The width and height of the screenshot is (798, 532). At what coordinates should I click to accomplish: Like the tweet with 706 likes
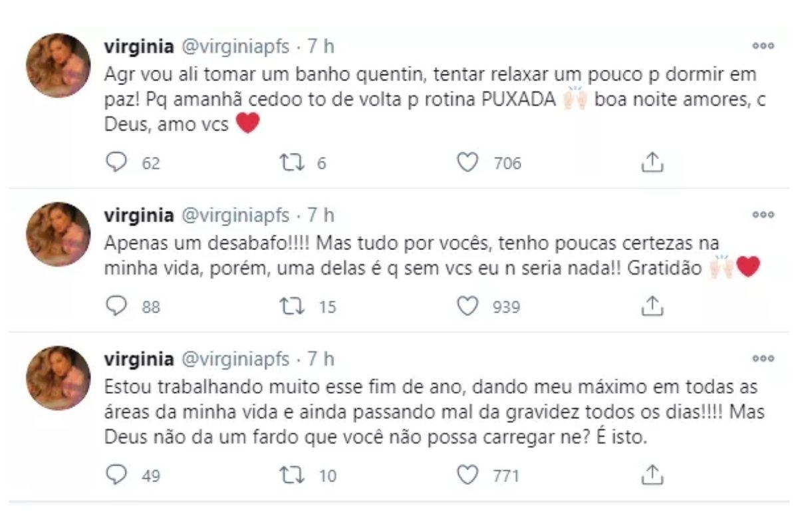point(468,163)
